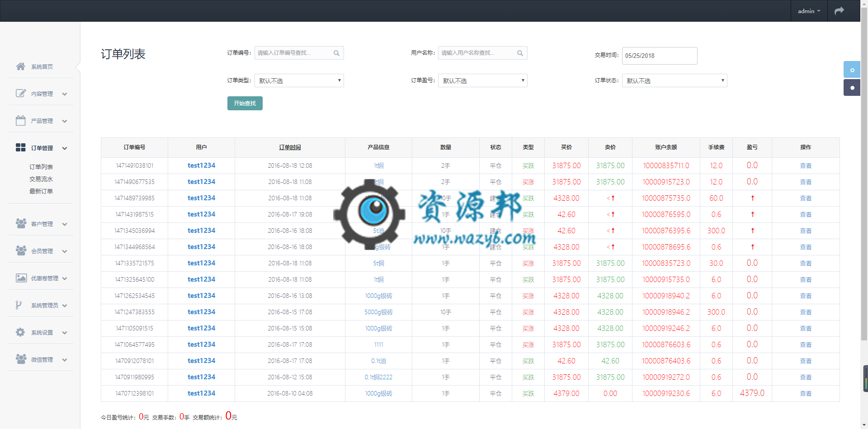Click the 交易时间 date field
This screenshot has height=429, width=868.
[x=660, y=56]
